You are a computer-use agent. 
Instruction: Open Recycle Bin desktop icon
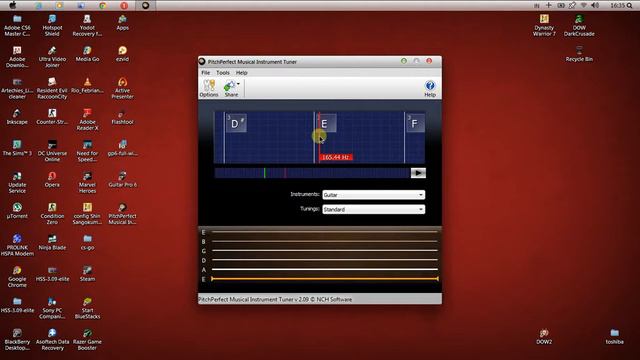pos(579,54)
